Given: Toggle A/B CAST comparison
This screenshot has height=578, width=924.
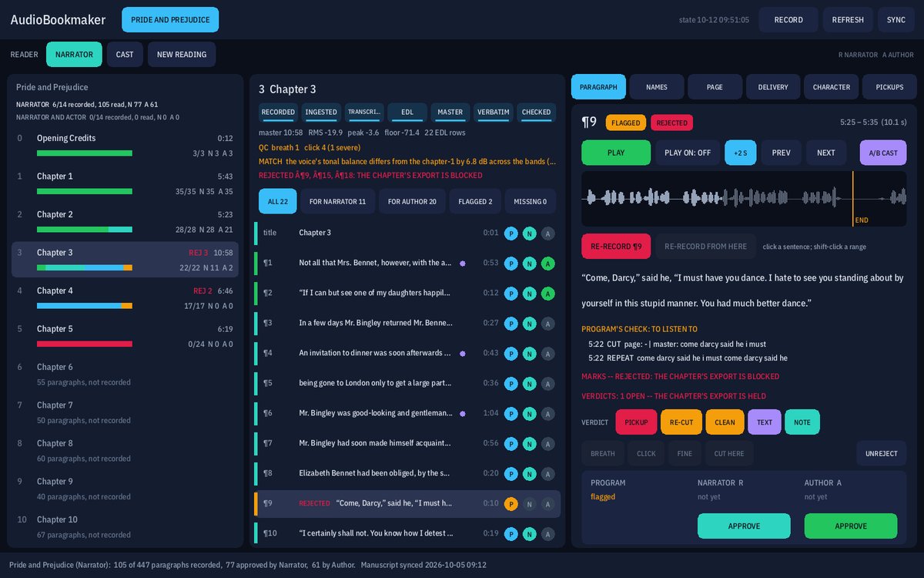Looking at the screenshot, I should [x=883, y=153].
